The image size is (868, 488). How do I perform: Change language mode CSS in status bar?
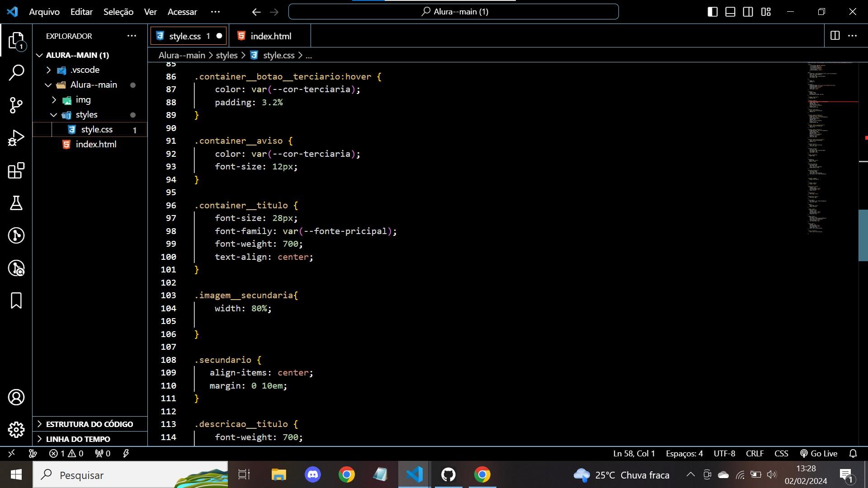(x=781, y=453)
